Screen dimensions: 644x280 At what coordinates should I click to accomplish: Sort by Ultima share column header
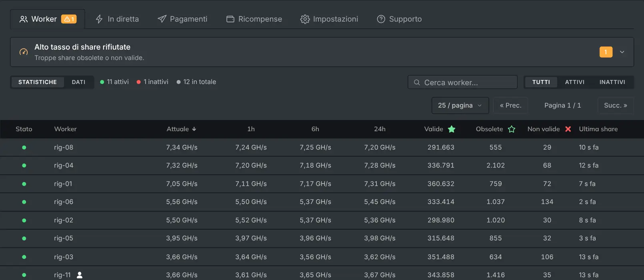pyautogui.click(x=598, y=129)
